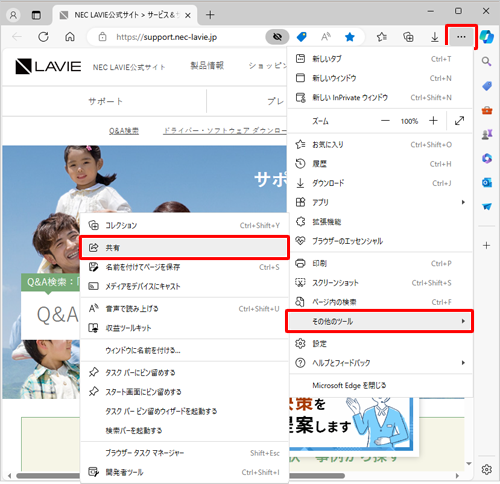The height and width of the screenshot is (484, 500).
Task: Add a sidebar app with plus
Action: pos(487,246)
